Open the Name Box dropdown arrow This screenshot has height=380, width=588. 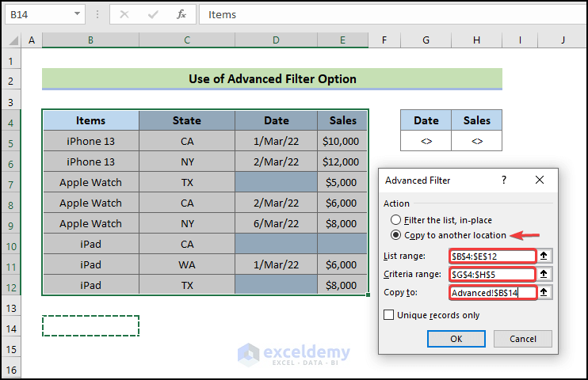78,14
